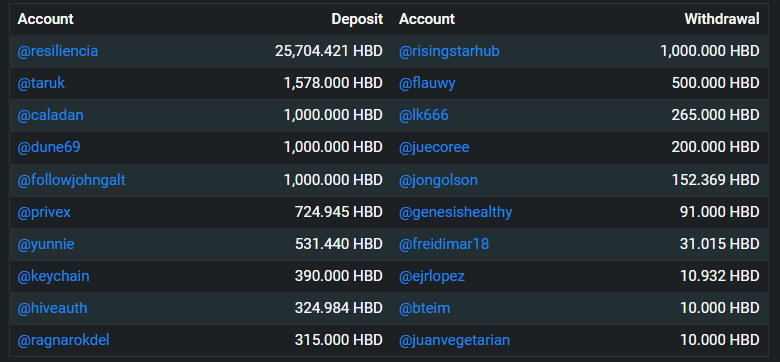The height and width of the screenshot is (362, 780).
Task: Visit the @ejrlopez account link
Action: (432, 276)
